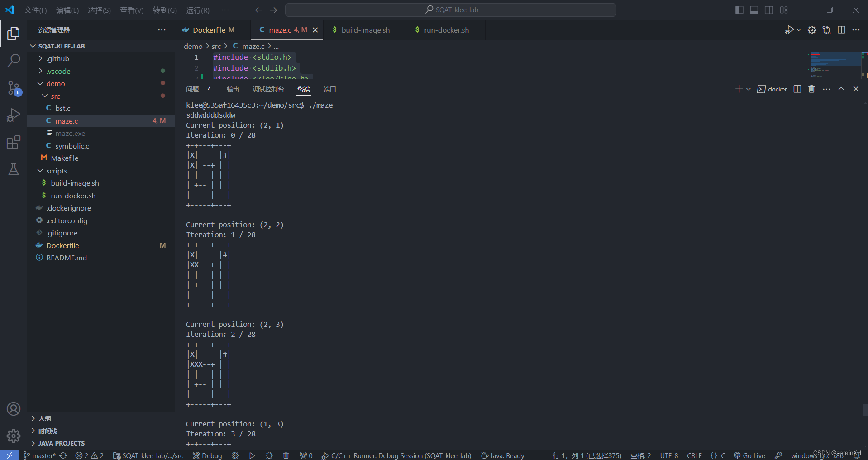
Task: Toggle the secondary sidebar layout button
Action: [769, 10]
